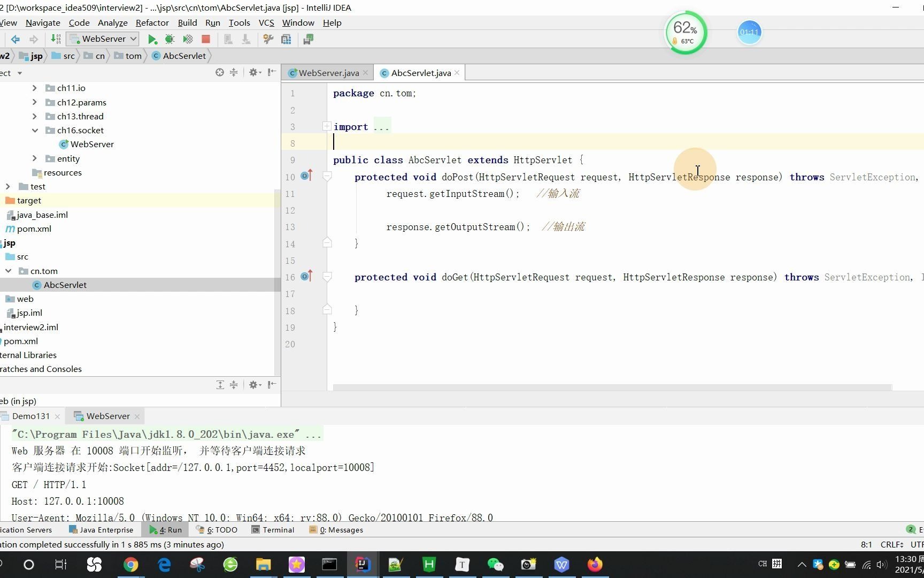Navigate back with the left arrow
This screenshot has width=924, height=578.
click(x=16, y=39)
